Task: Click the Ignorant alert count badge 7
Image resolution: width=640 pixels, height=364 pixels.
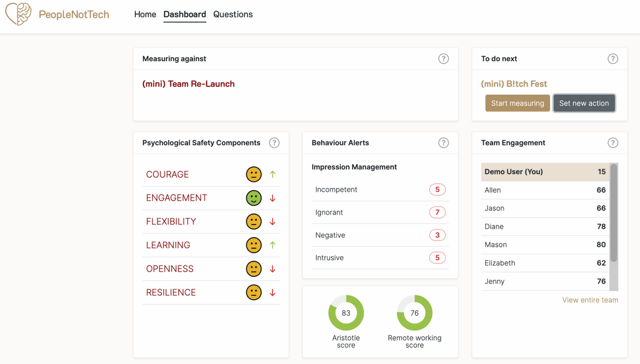Action: (437, 213)
